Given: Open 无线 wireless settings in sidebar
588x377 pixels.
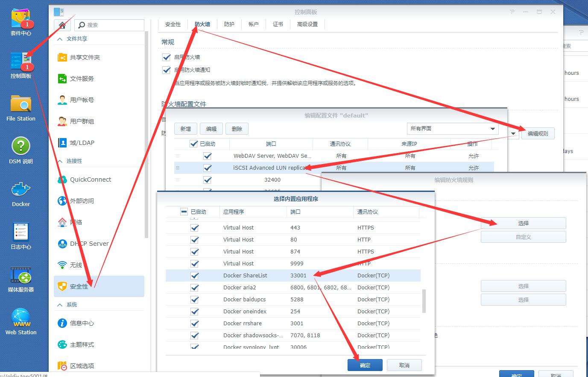Looking at the screenshot, I should pyautogui.click(x=99, y=265).
